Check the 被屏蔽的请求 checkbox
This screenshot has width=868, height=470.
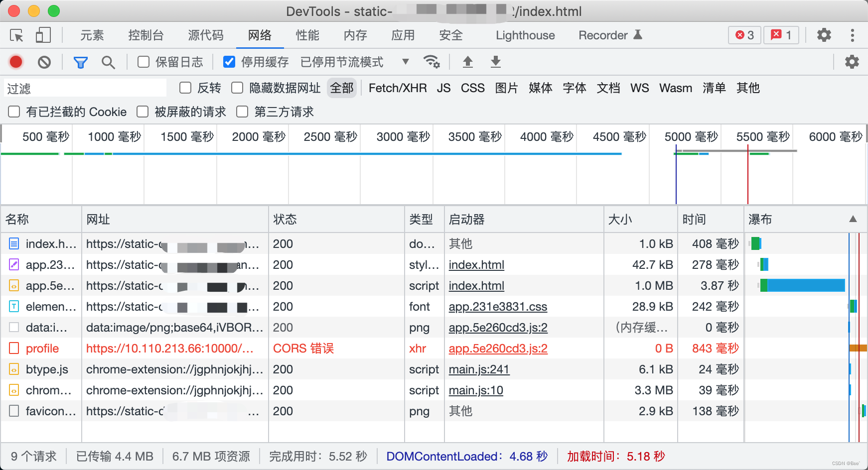click(143, 112)
